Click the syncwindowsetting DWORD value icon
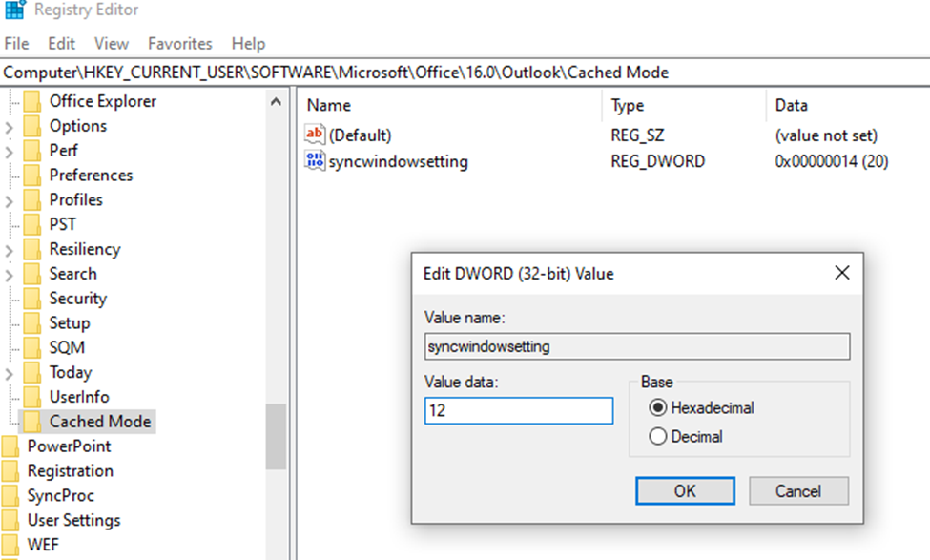 [x=315, y=161]
